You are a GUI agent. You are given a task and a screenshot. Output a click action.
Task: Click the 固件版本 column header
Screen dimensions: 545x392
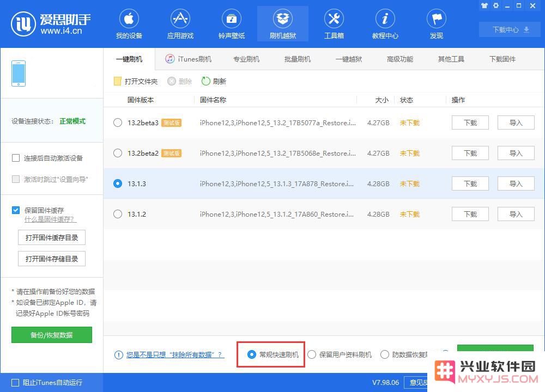[x=141, y=100]
